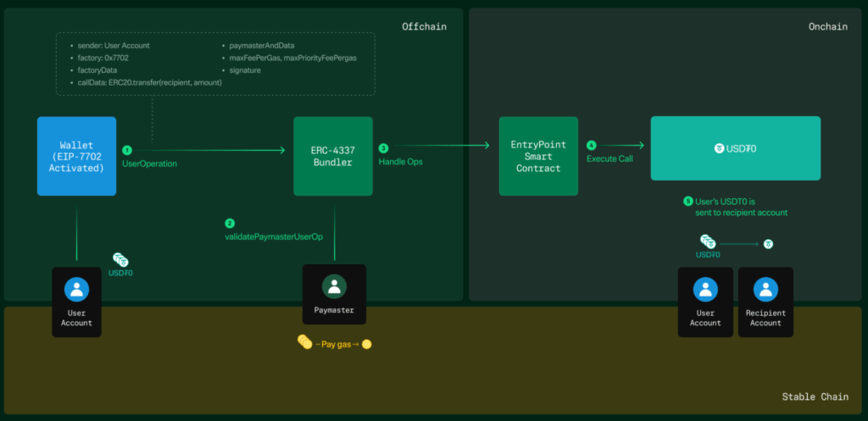The width and height of the screenshot is (868, 421).
Task: Click the Pay gas label
Action: 337,344
